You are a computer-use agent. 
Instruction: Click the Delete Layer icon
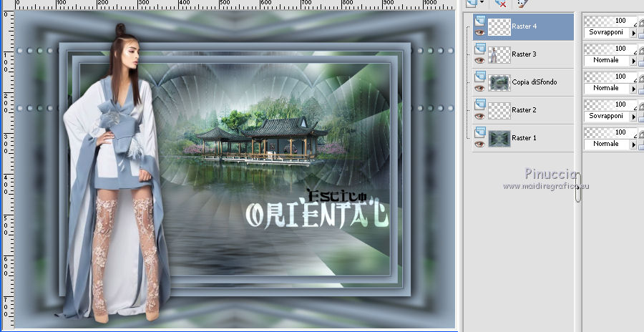coord(501,4)
